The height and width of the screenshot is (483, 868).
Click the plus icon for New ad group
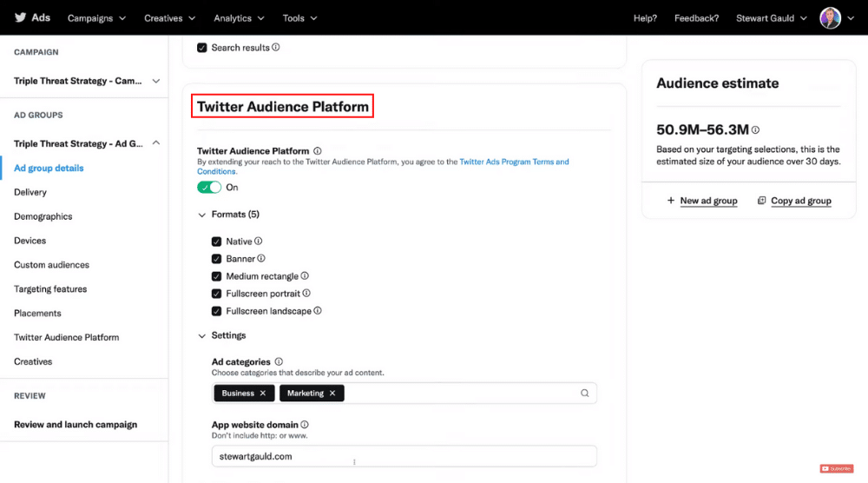(x=671, y=201)
